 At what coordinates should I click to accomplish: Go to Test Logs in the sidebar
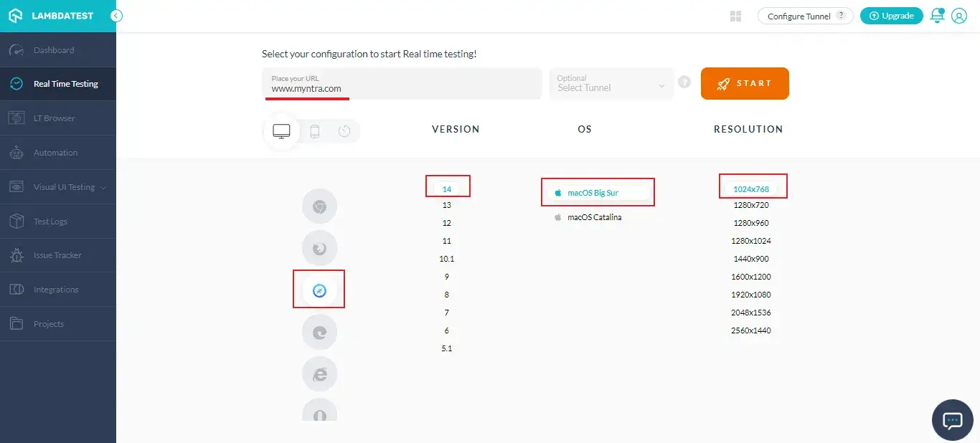(x=50, y=221)
